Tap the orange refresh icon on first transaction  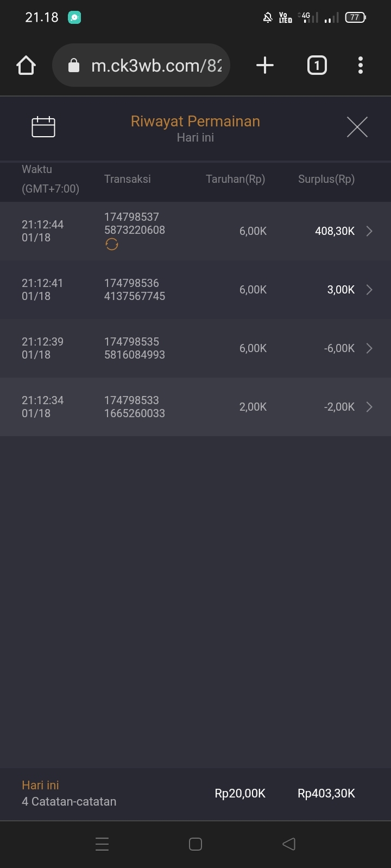pos(112,245)
